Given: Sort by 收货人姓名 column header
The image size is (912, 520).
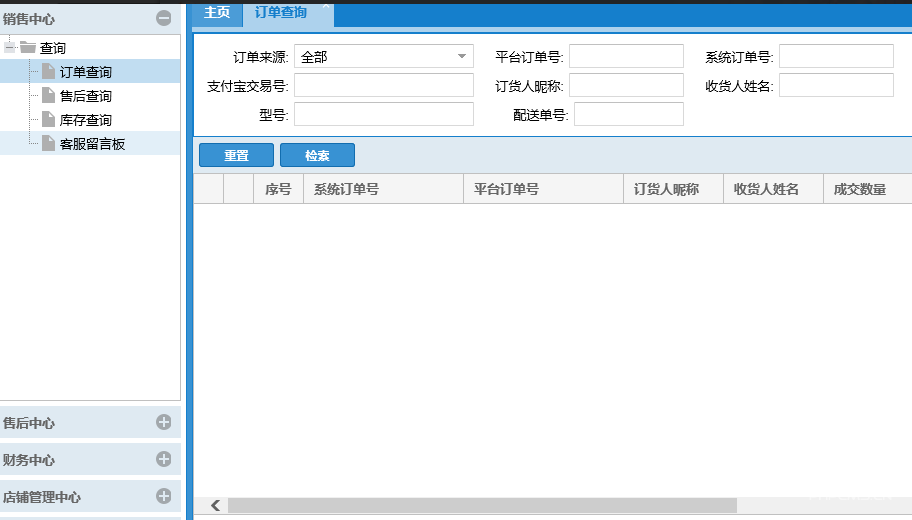Looking at the screenshot, I should click(x=774, y=189).
